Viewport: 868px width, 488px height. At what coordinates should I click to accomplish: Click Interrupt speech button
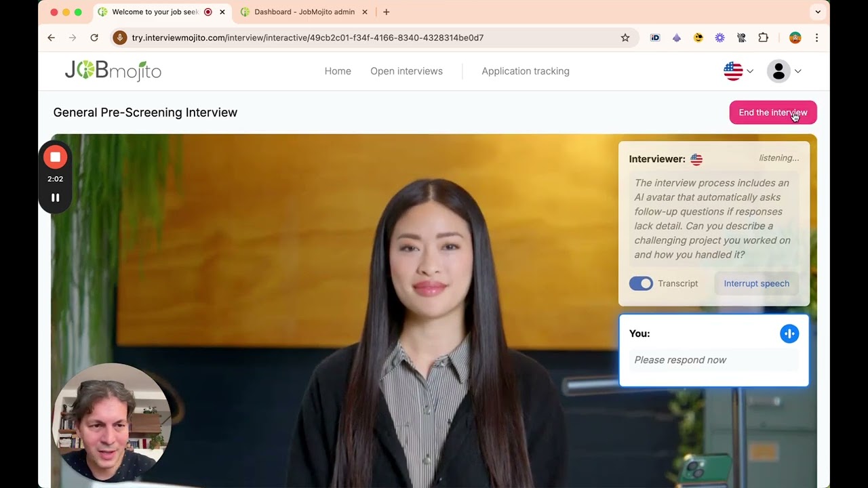756,283
